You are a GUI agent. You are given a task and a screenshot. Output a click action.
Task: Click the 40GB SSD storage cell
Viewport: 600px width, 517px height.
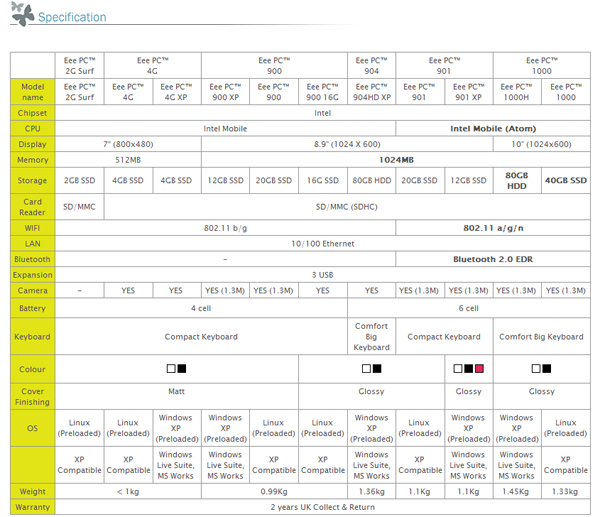(566, 180)
